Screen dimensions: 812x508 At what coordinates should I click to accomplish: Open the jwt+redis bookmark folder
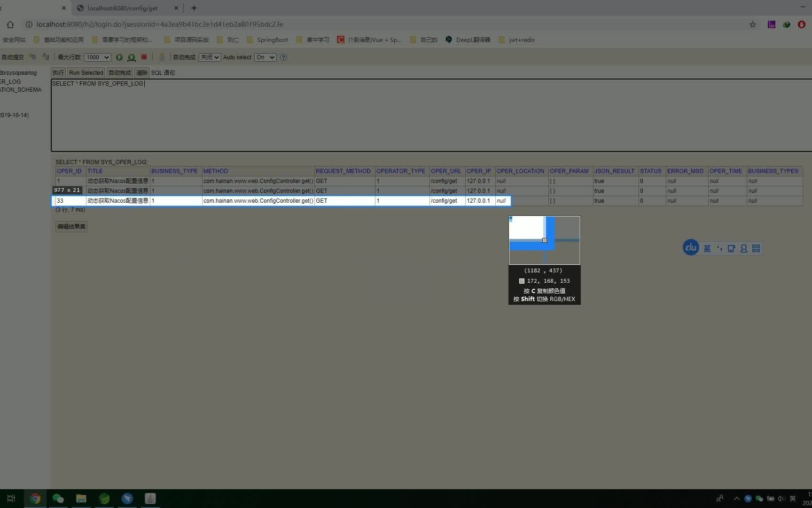coord(517,40)
